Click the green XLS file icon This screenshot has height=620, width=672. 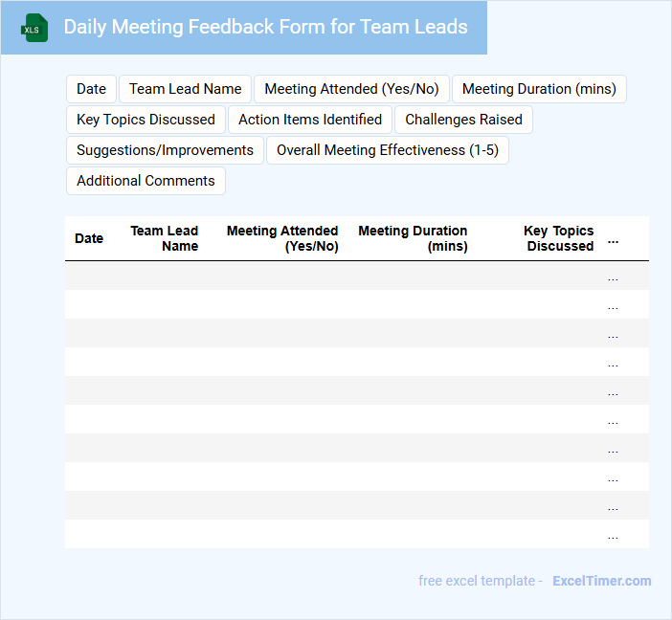[34, 29]
